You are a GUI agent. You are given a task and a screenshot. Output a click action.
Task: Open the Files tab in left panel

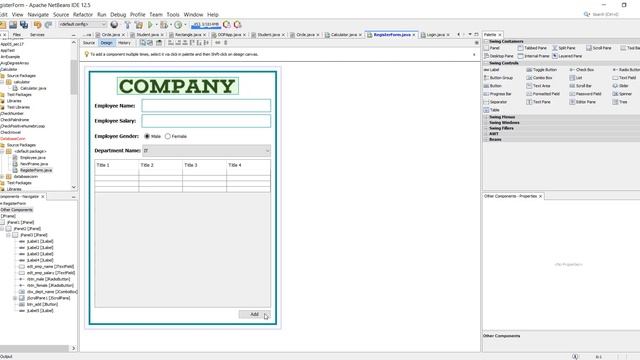16,35
